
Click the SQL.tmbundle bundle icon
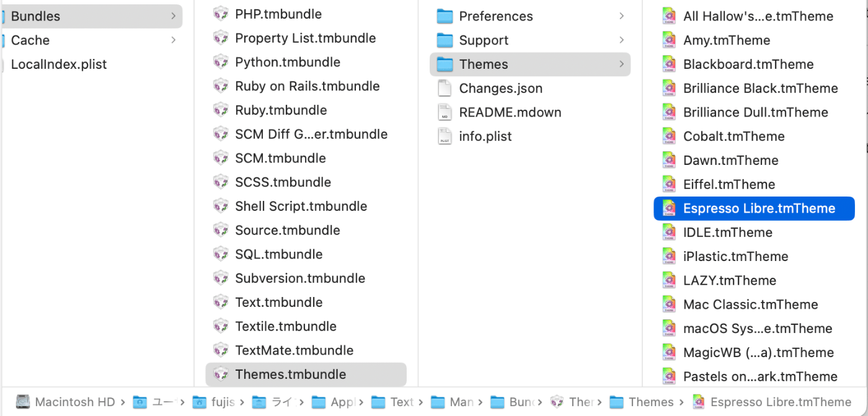[x=221, y=254]
